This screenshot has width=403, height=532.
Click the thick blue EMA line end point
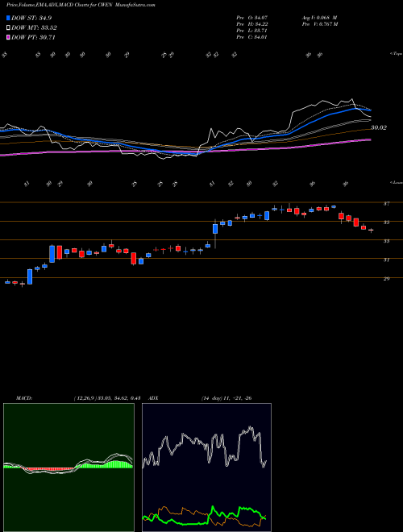click(x=371, y=110)
